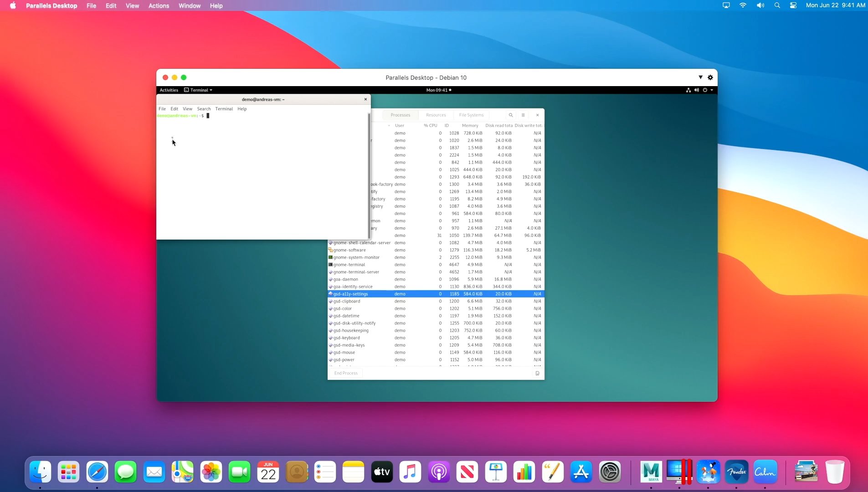The image size is (868, 492).
Task: Switch to the File Systems tab
Action: tap(471, 115)
